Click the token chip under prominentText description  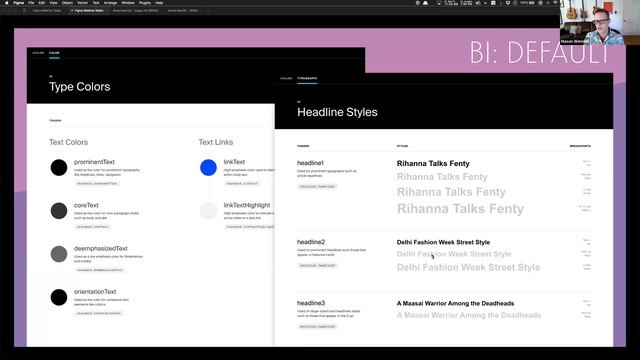pos(97,184)
